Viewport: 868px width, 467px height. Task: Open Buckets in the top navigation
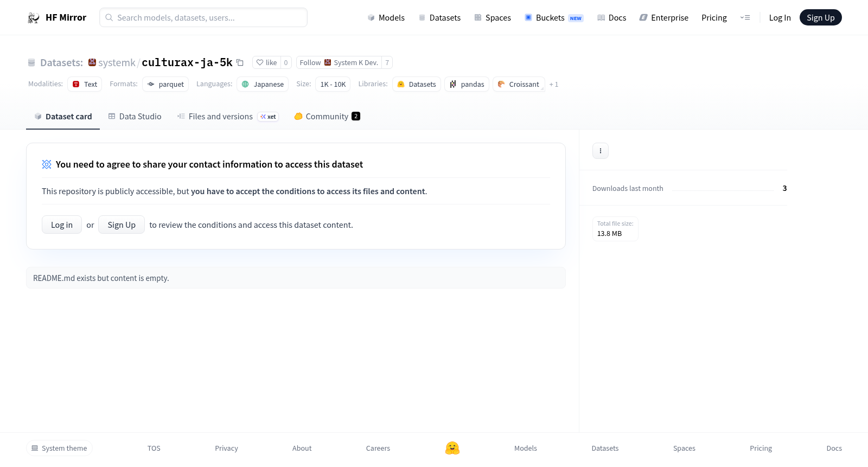tap(553, 17)
